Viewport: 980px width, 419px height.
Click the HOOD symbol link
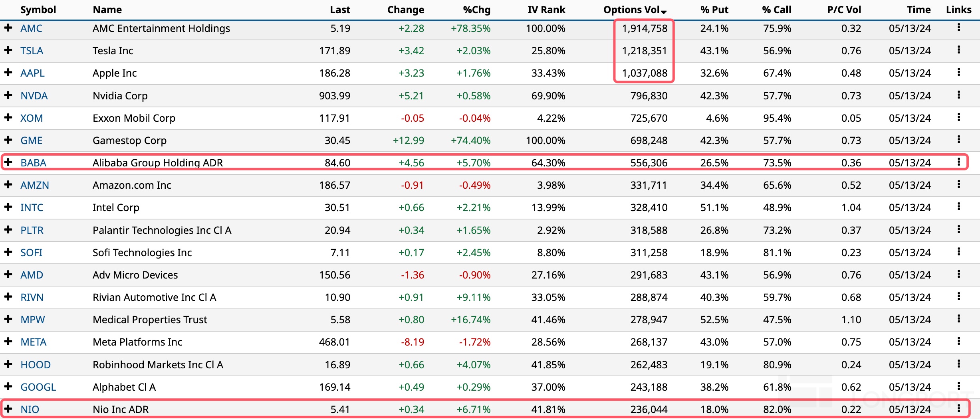coord(36,365)
